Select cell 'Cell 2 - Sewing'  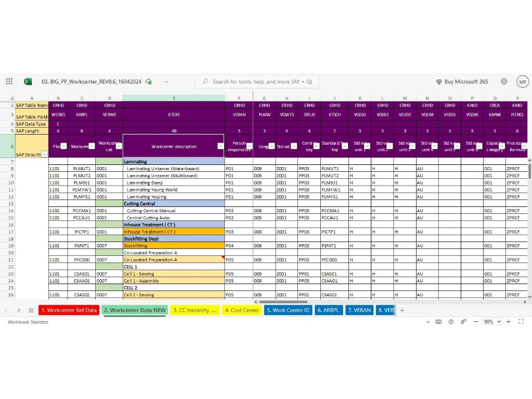(174, 295)
